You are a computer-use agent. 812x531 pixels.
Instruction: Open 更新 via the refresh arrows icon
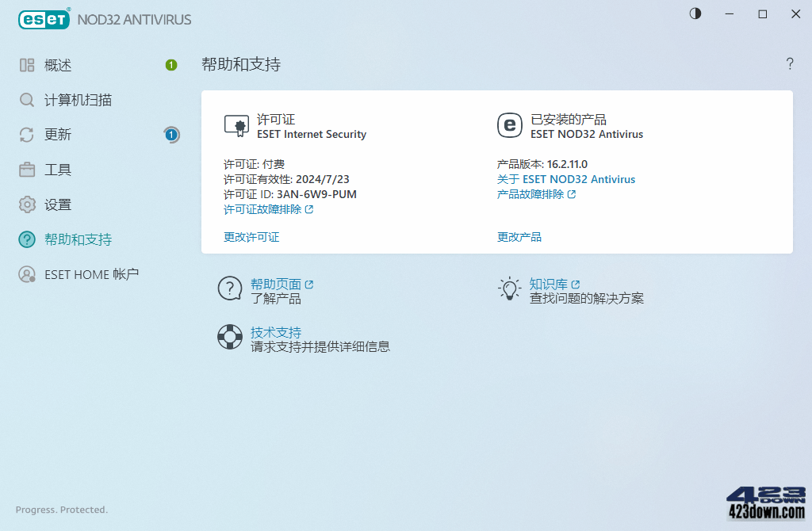[26, 135]
